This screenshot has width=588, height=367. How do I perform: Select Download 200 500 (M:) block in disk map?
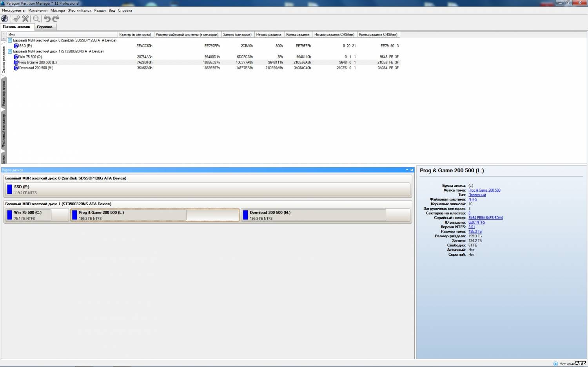click(326, 215)
